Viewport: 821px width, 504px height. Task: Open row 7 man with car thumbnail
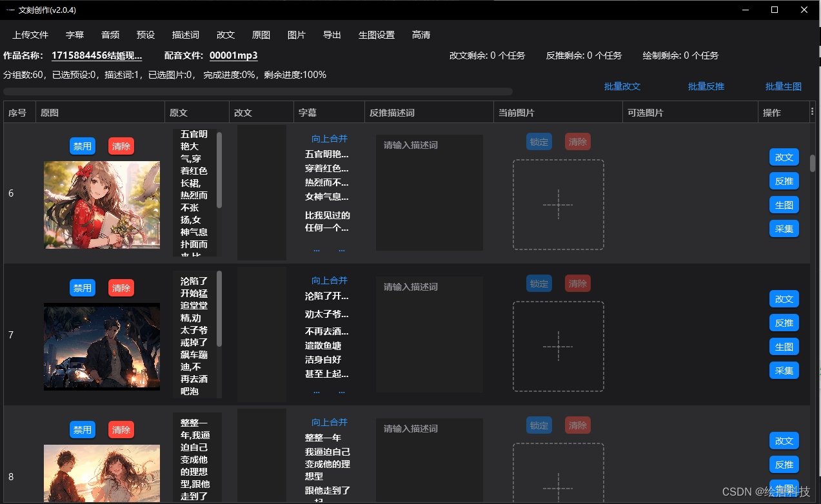pyautogui.click(x=102, y=347)
